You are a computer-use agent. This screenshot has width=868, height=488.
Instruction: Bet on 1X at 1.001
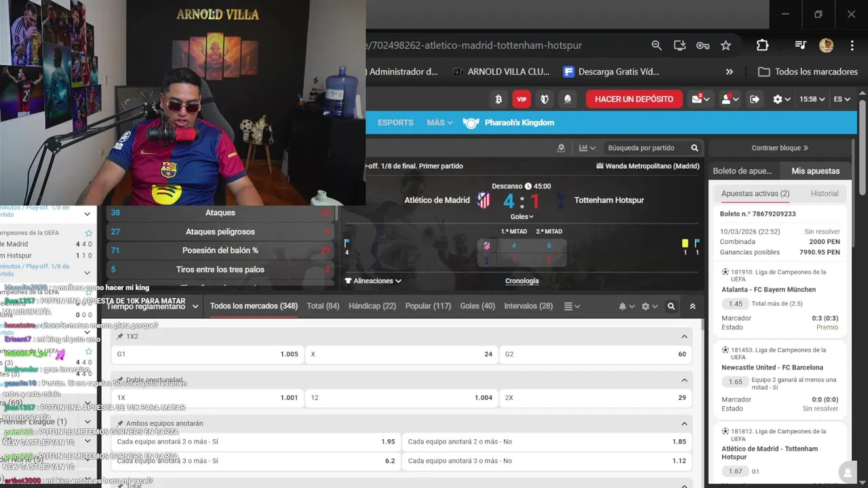(x=207, y=398)
